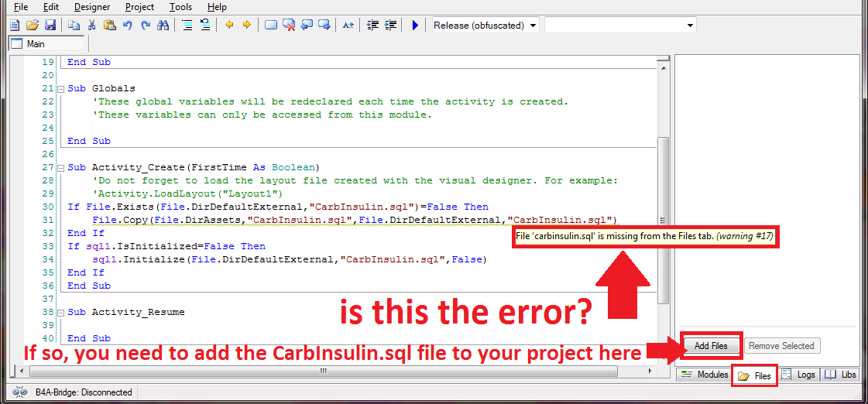Switch to the Logs tab
The image size is (868, 404).
click(799, 375)
